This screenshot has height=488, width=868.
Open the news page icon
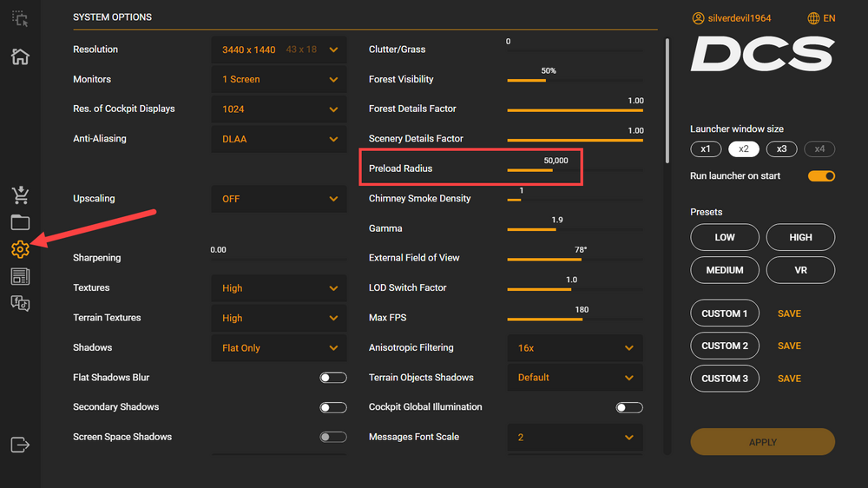pyautogui.click(x=20, y=276)
